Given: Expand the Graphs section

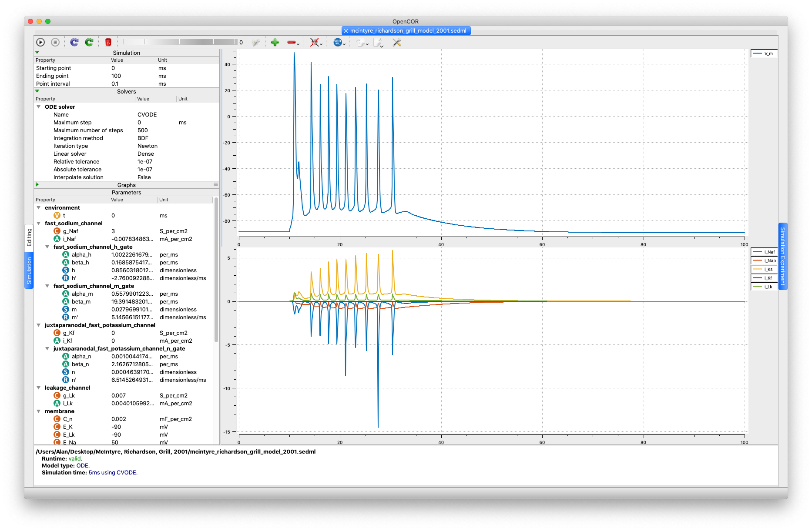Looking at the screenshot, I should 37,185.
